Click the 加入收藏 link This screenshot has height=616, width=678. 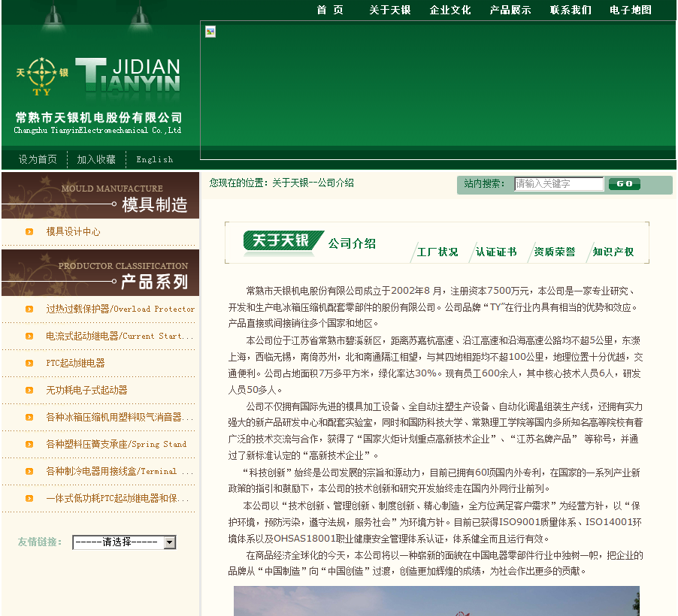(x=96, y=159)
